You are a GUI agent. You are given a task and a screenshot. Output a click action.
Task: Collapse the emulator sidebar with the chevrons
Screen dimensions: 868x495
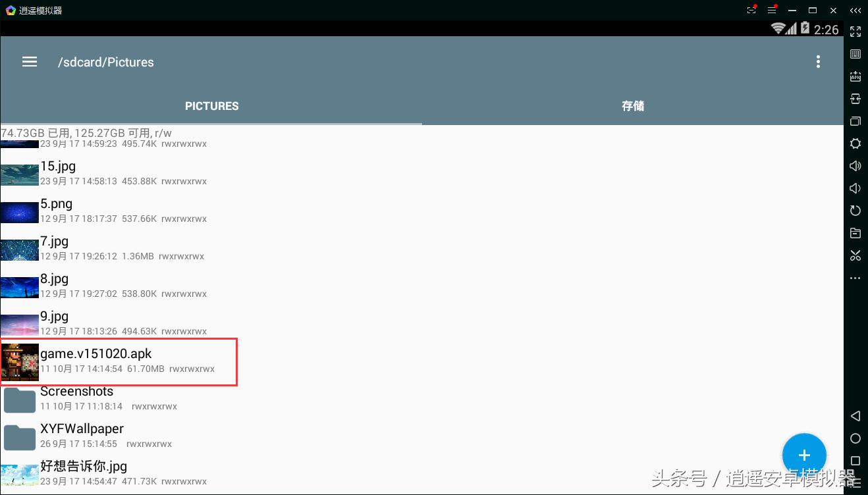(855, 10)
